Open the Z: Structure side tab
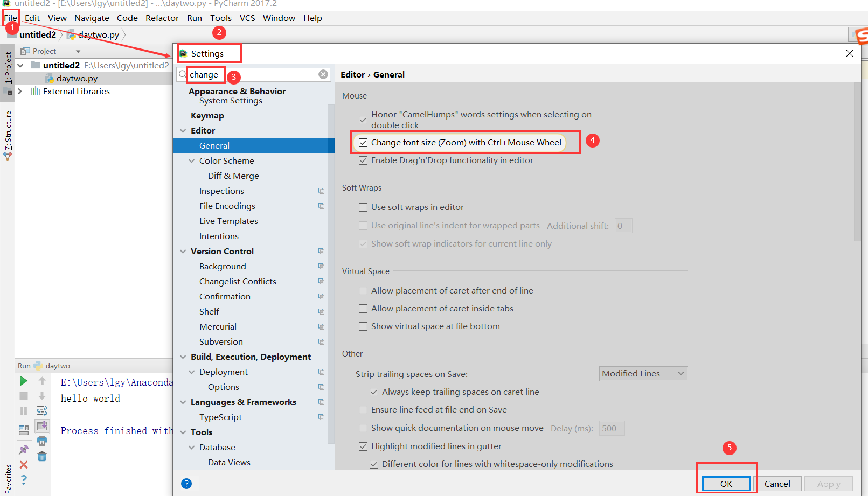The height and width of the screenshot is (496, 868). pos(8,135)
